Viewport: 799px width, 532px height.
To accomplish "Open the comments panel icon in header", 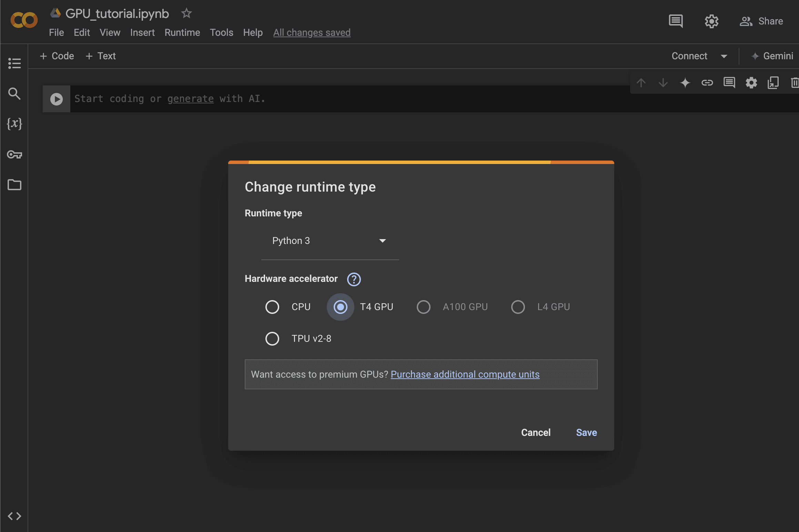I will tap(676, 21).
